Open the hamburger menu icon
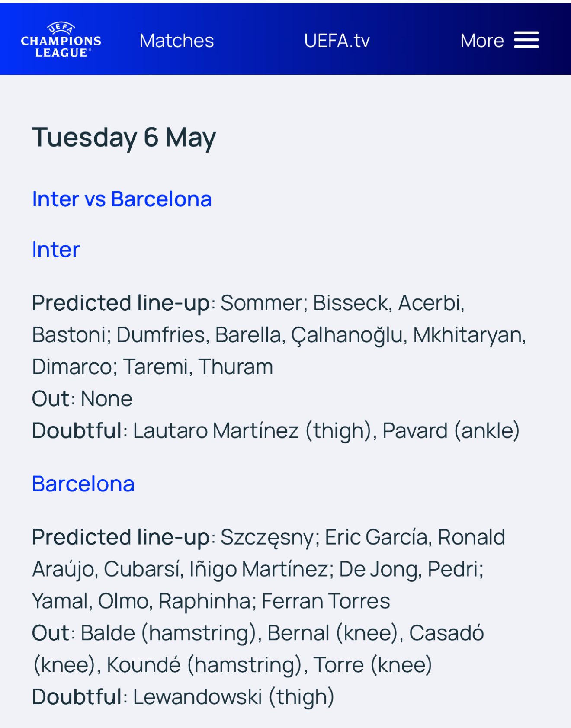Image resolution: width=571 pixels, height=728 pixels. click(x=526, y=40)
